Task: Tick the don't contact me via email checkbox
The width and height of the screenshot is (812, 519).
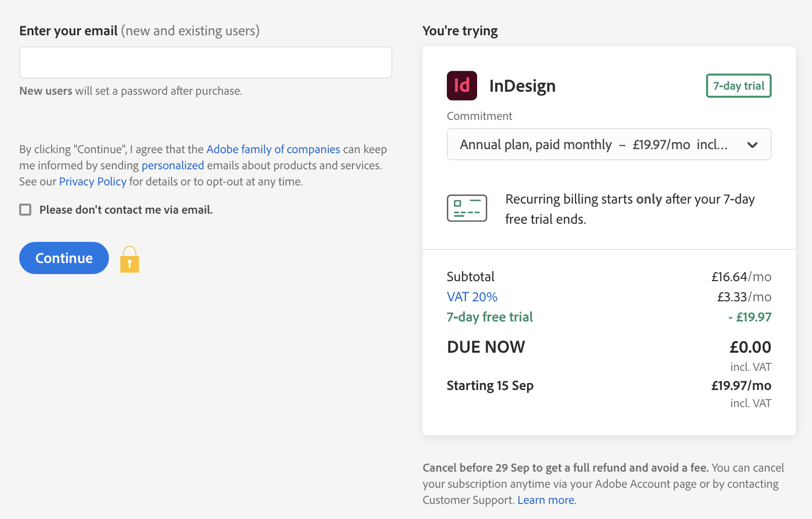Action: click(x=25, y=210)
